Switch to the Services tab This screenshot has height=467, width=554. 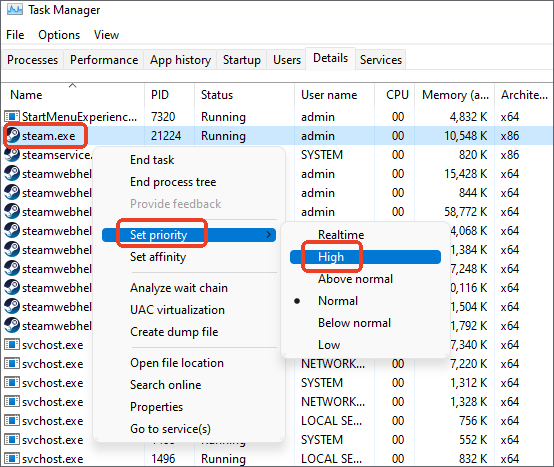coord(381,59)
